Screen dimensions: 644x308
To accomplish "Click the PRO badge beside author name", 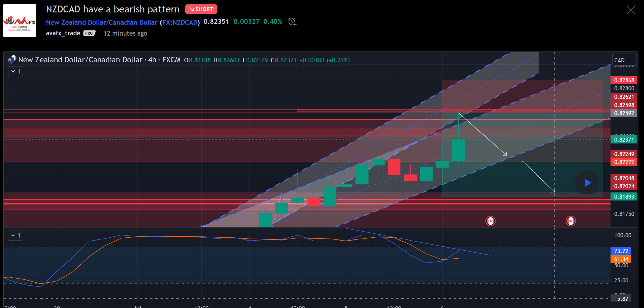I will tap(89, 33).
